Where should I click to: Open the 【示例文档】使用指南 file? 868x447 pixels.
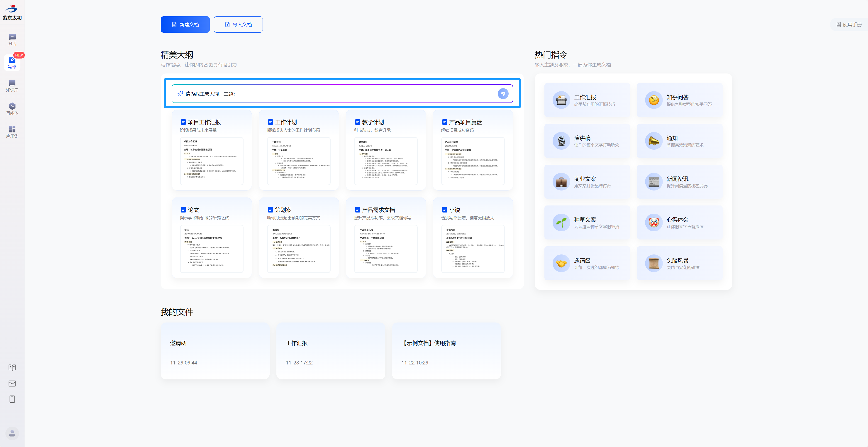[x=446, y=351]
